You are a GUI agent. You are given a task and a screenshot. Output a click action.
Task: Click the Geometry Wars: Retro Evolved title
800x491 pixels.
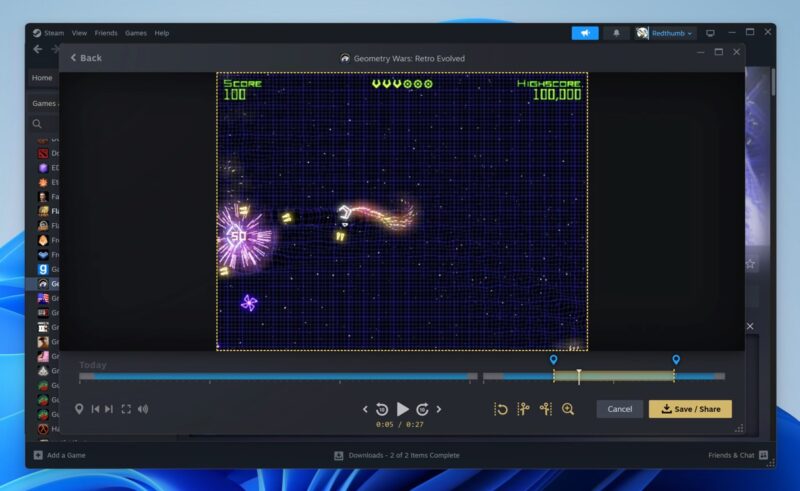coord(409,58)
